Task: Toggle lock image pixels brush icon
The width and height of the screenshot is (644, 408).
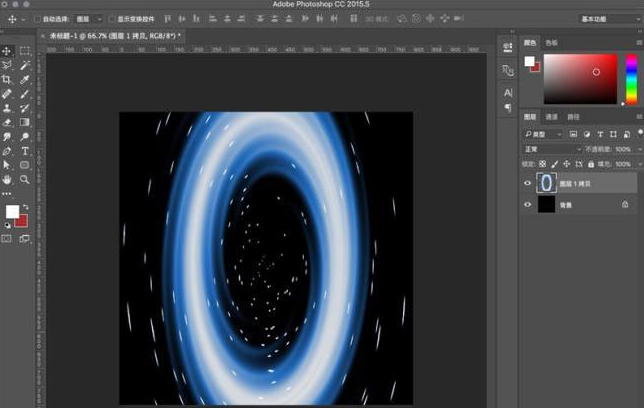Action: [x=554, y=164]
